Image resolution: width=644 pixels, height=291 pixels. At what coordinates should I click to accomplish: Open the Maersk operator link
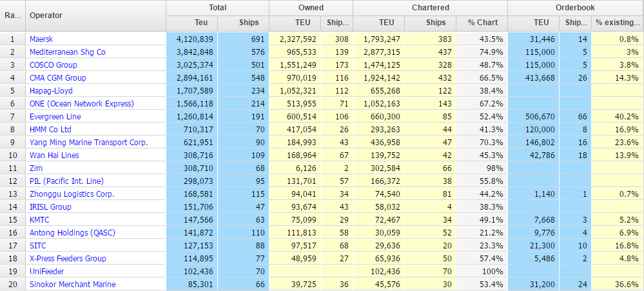click(x=41, y=39)
